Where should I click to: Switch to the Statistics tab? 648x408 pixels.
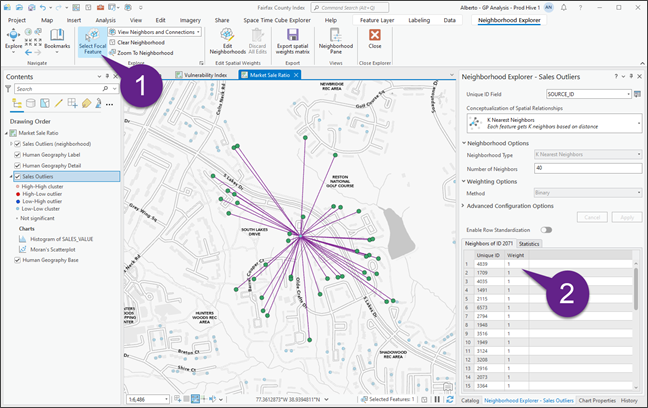pyautogui.click(x=529, y=243)
